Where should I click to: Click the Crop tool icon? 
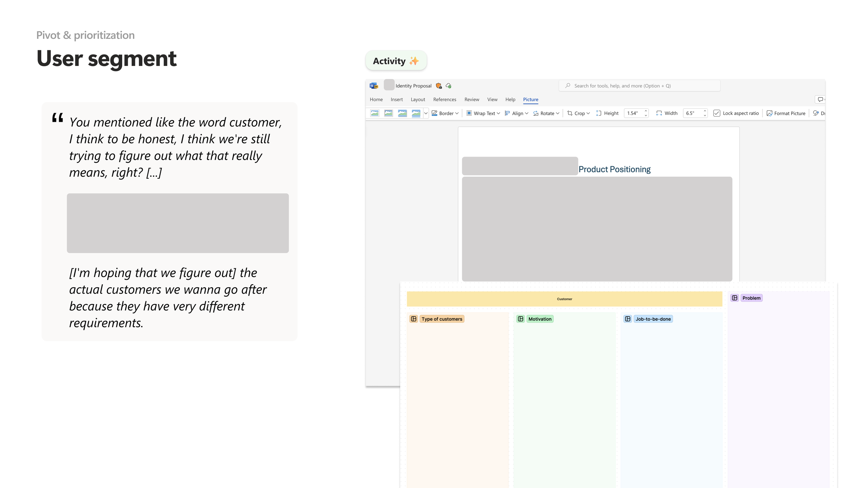pos(570,113)
